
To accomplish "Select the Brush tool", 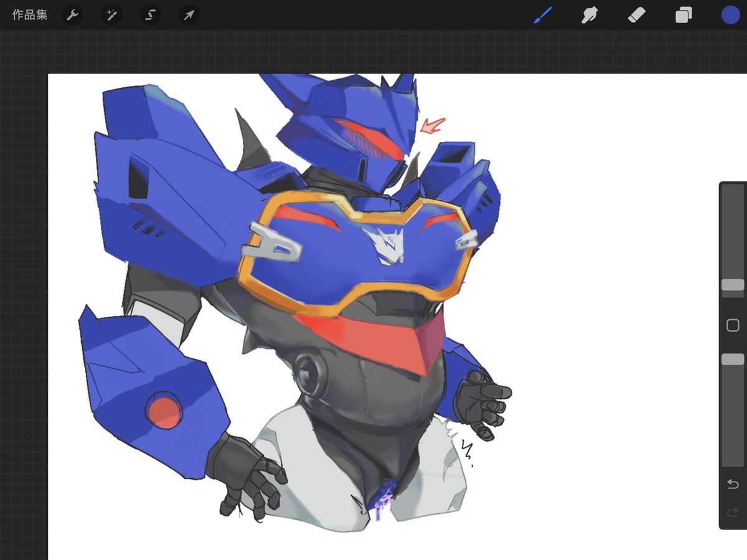I will [543, 15].
